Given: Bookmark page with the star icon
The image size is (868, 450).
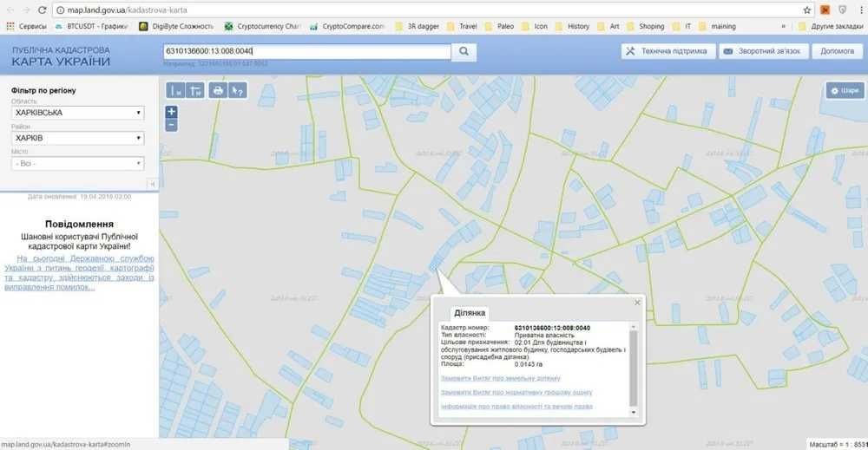Looking at the screenshot, I should click(807, 10).
